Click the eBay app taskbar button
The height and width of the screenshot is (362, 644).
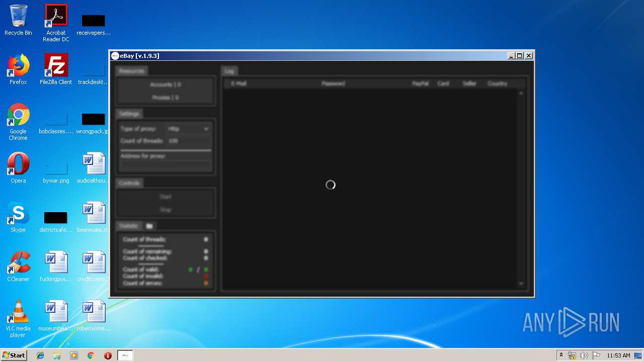pos(125,355)
